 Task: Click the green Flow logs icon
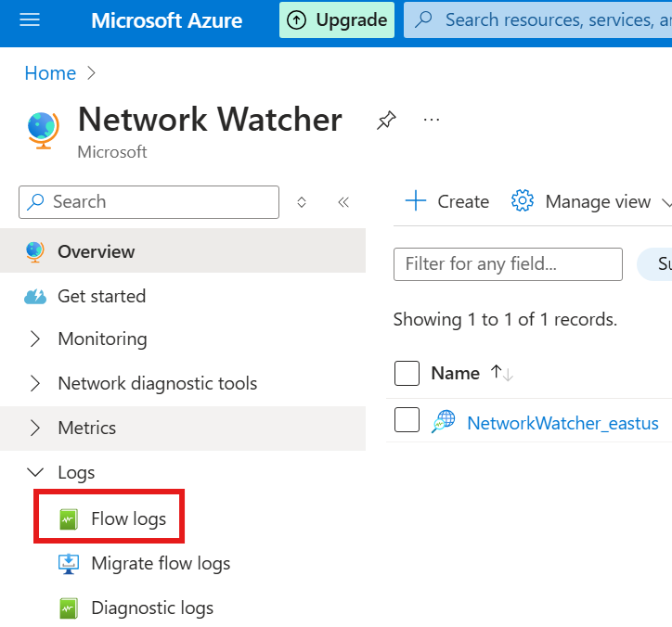tap(69, 519)
